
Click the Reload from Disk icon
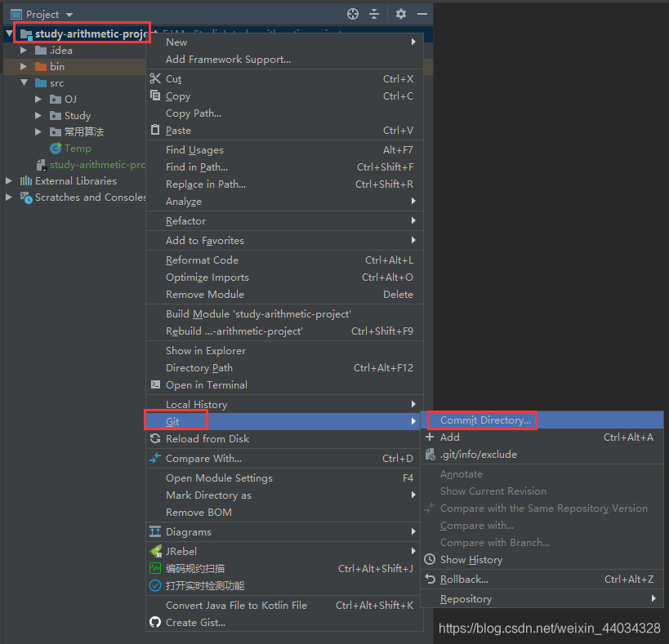[x=155, y=438]
